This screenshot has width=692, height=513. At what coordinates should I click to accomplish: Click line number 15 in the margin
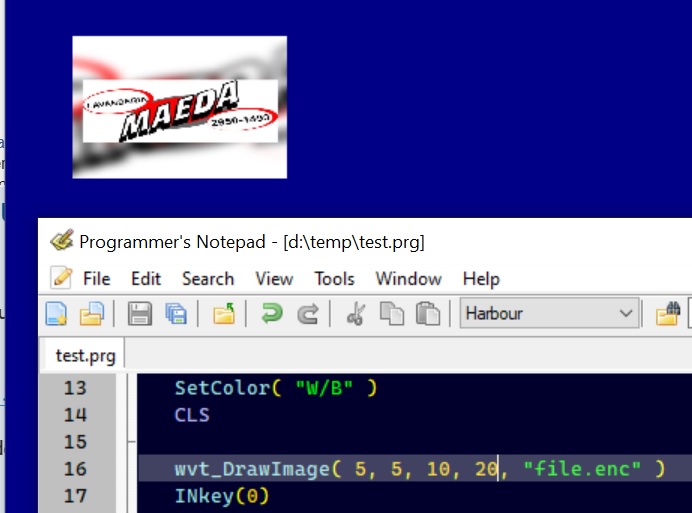75,442
